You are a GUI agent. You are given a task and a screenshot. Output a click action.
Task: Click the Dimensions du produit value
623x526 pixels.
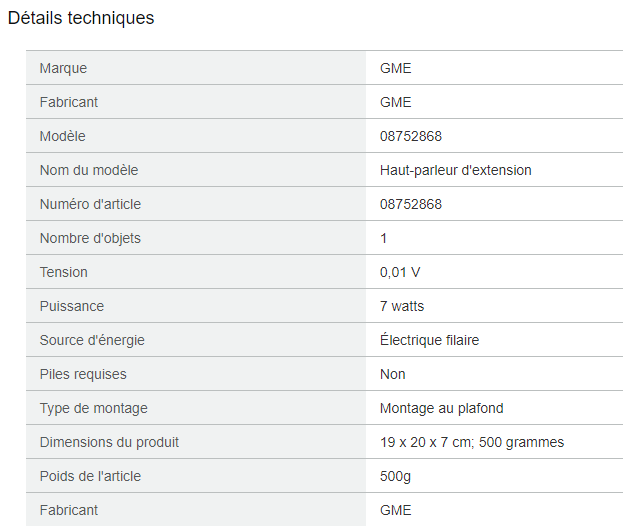click(472, 442)
